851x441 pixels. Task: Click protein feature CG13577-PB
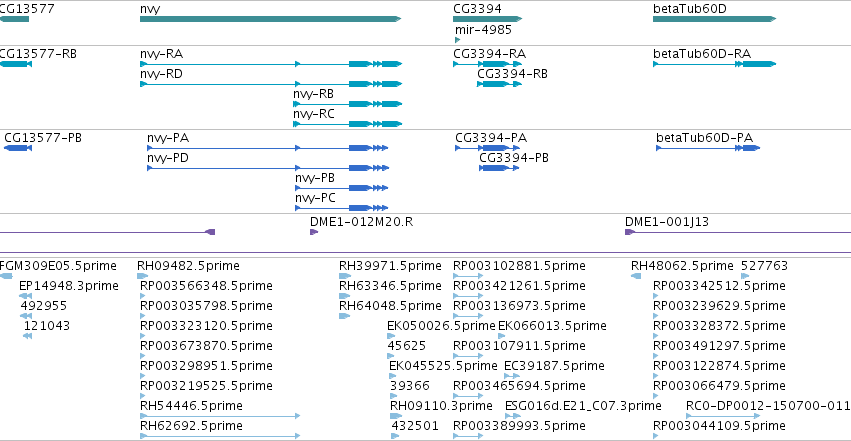(18, 148)
